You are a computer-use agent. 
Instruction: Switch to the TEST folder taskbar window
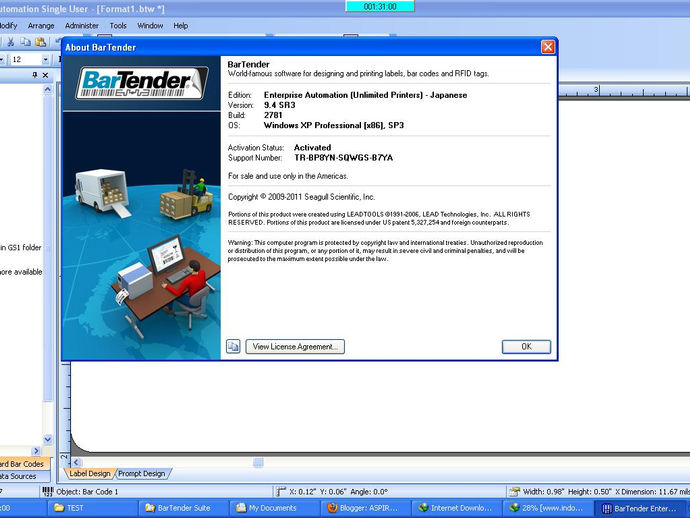pos(92,508)
